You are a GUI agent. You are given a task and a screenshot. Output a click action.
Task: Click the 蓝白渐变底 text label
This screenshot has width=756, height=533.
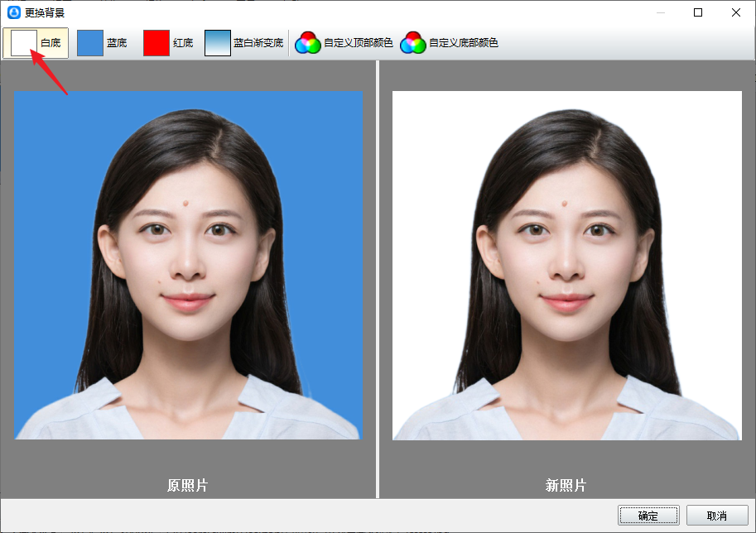[258, 43]
